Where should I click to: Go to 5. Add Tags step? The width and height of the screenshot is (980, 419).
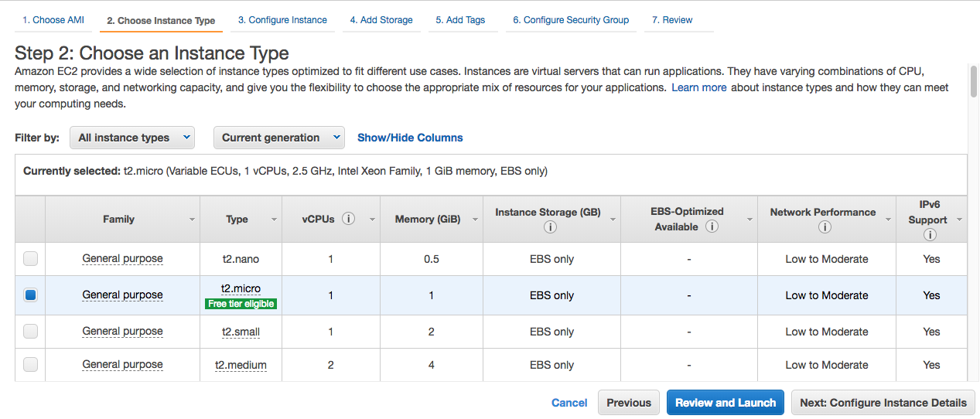460,20
